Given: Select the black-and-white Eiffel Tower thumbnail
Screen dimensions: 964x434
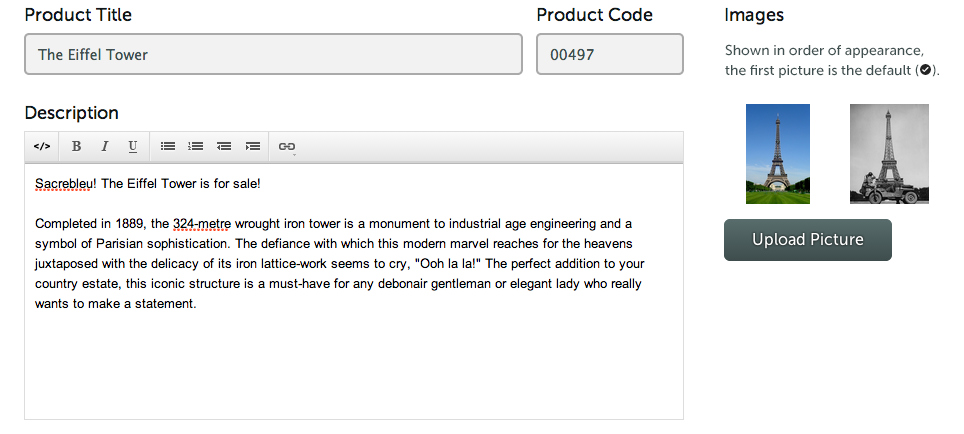Looking at the screenshot, I should 889,154.
